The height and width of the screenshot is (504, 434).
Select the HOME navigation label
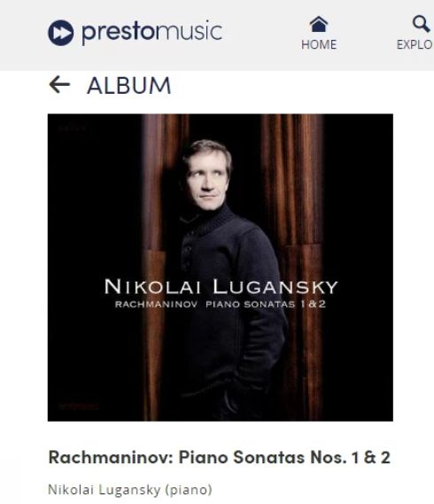(x=319, y=44)
